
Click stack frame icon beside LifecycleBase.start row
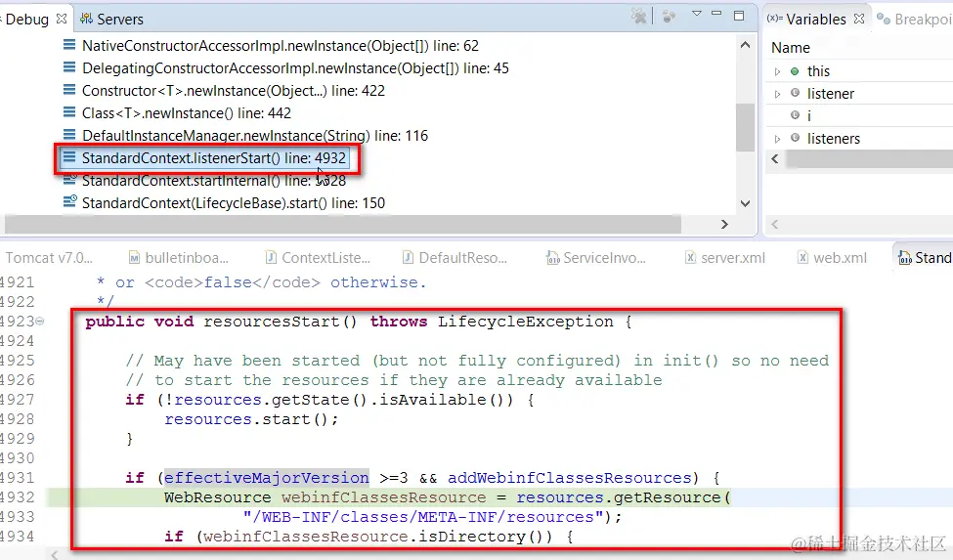coord(70,201)
